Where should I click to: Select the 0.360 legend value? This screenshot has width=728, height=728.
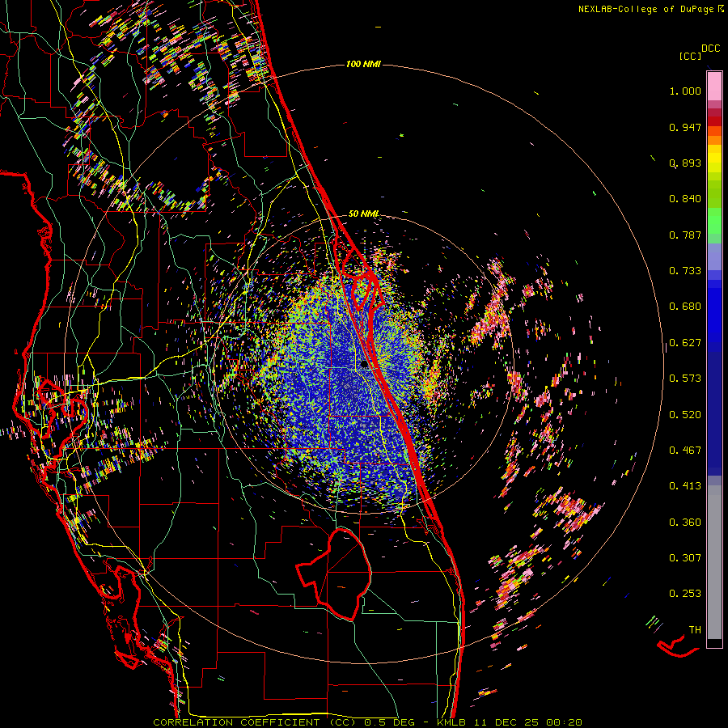click(x=685, y=523)
